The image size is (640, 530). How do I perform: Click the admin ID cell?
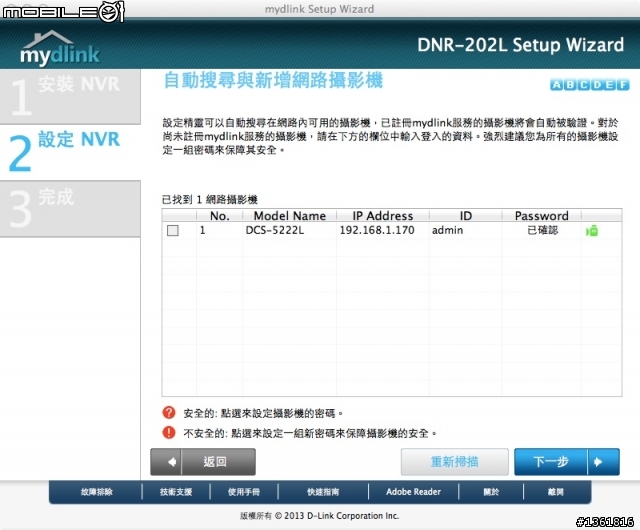[x=447, y=230]
